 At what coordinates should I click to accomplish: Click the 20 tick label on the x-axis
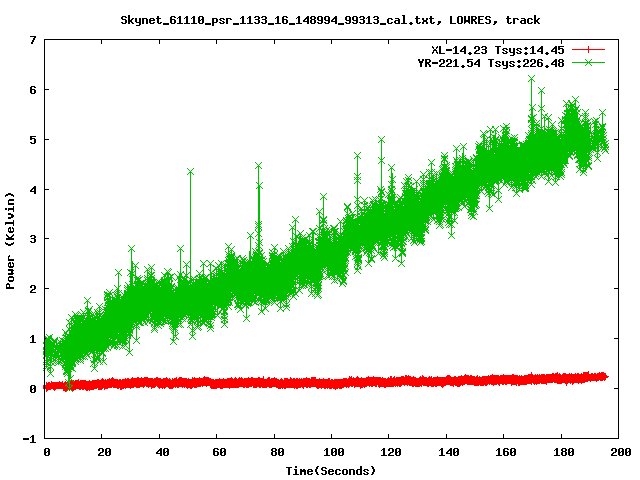coord(103,452)
